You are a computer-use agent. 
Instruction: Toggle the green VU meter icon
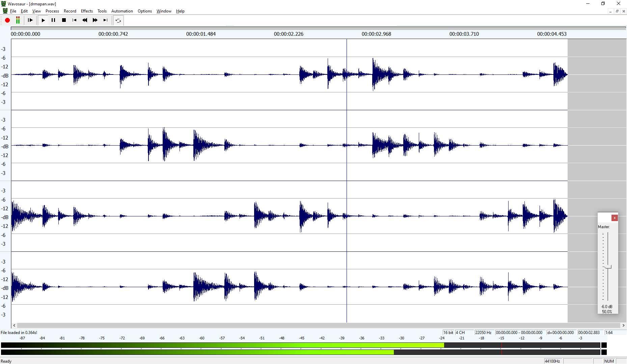coord(18,20)
